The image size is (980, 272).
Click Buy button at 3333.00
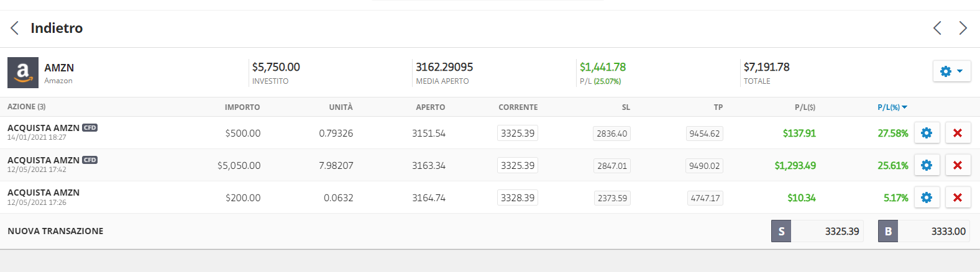pos(923,231)
